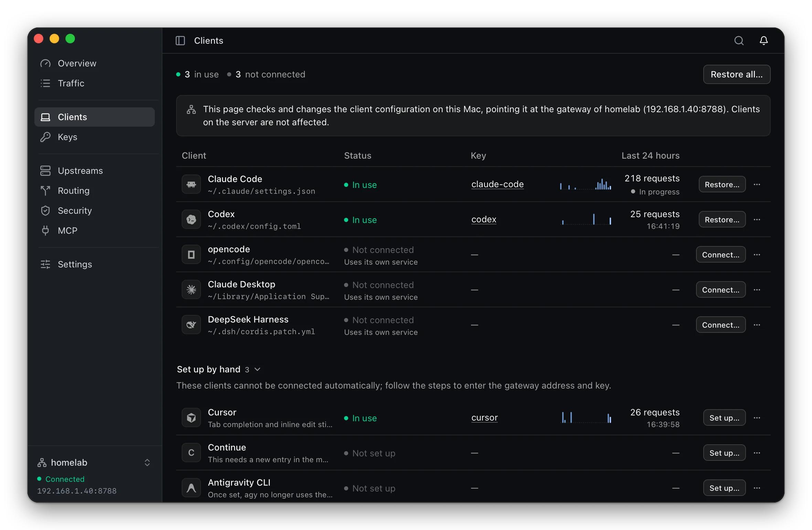Open the Upstreams page
This screenshot has width=812, height=530.
point(95,171)
